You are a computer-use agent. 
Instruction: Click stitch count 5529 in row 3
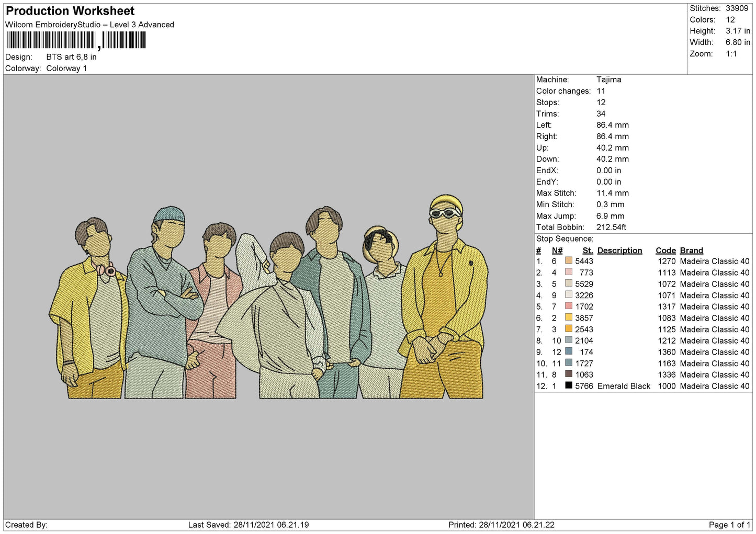pyautogui.click(x=584, y=284)
